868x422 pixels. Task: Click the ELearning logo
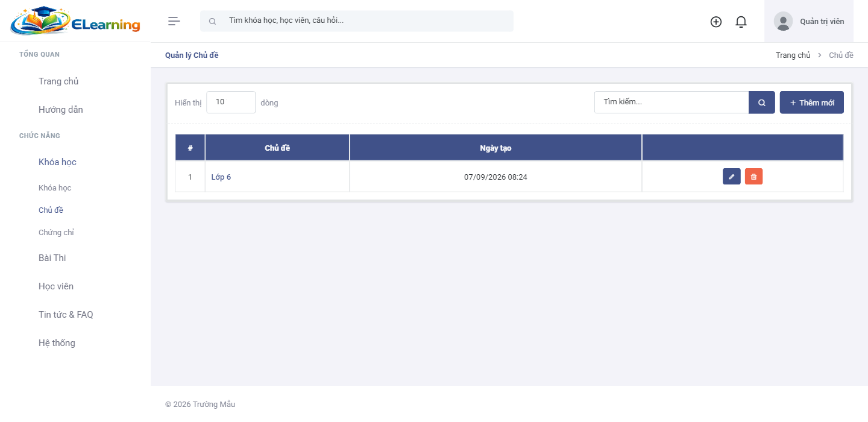tap(75, 21)
